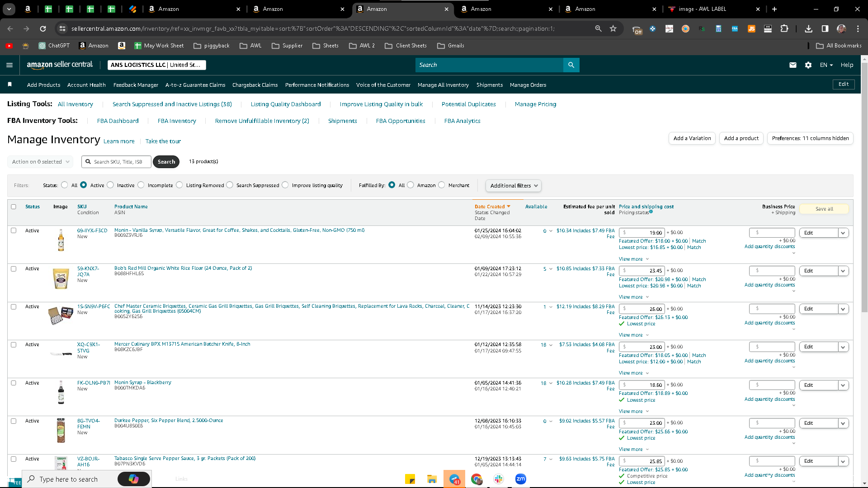Open Sticky Notes from the taskbar
The height and width of the screenshot is (488, 868).
tap(410, 479)
